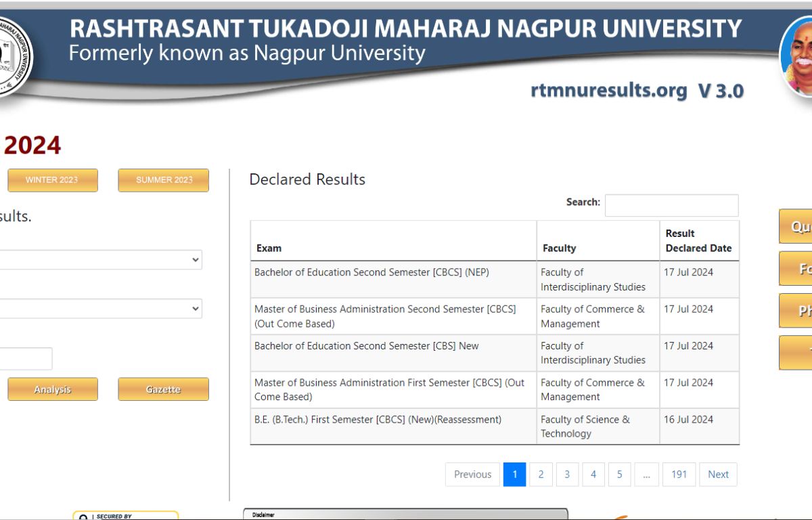
Task: Expand the upper dropdown in the left panel
Action: point(100,260)
